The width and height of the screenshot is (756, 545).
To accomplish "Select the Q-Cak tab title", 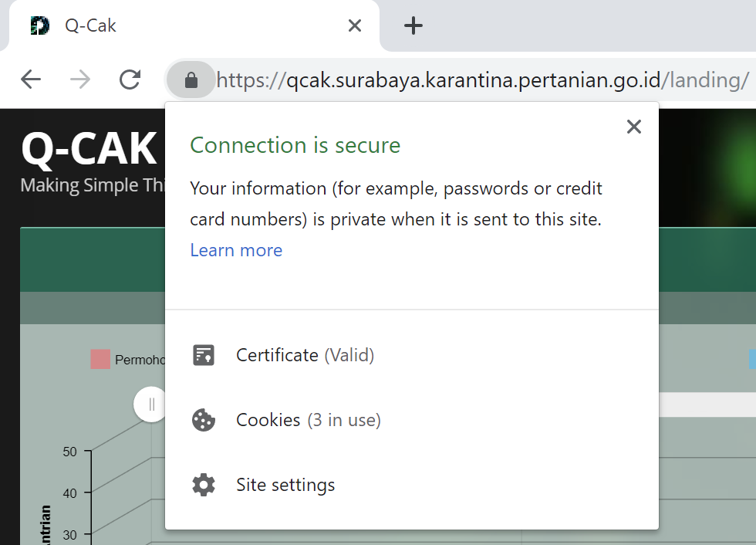I will pos(91,25).
